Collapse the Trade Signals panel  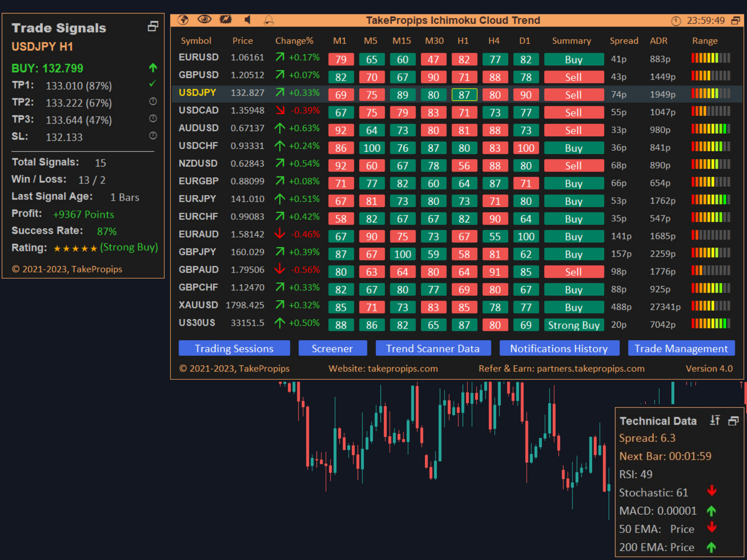point(153,27)
